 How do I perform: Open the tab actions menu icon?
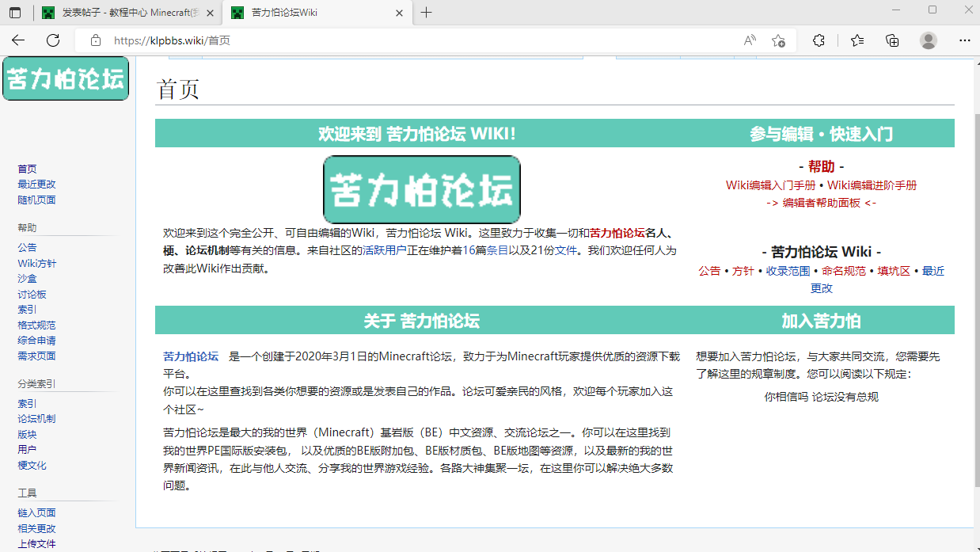tap(15, 13)
